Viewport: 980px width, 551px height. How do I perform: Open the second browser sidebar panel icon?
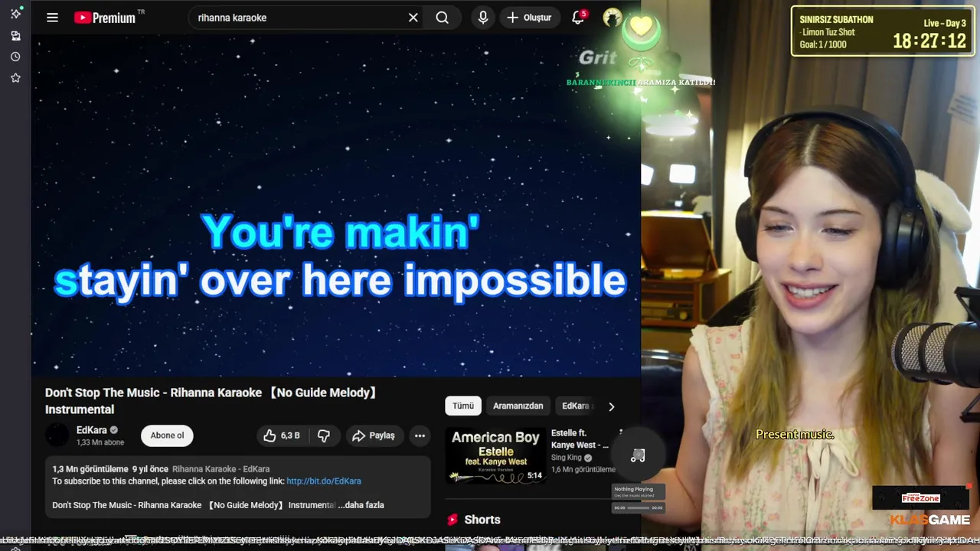[15, 35]
